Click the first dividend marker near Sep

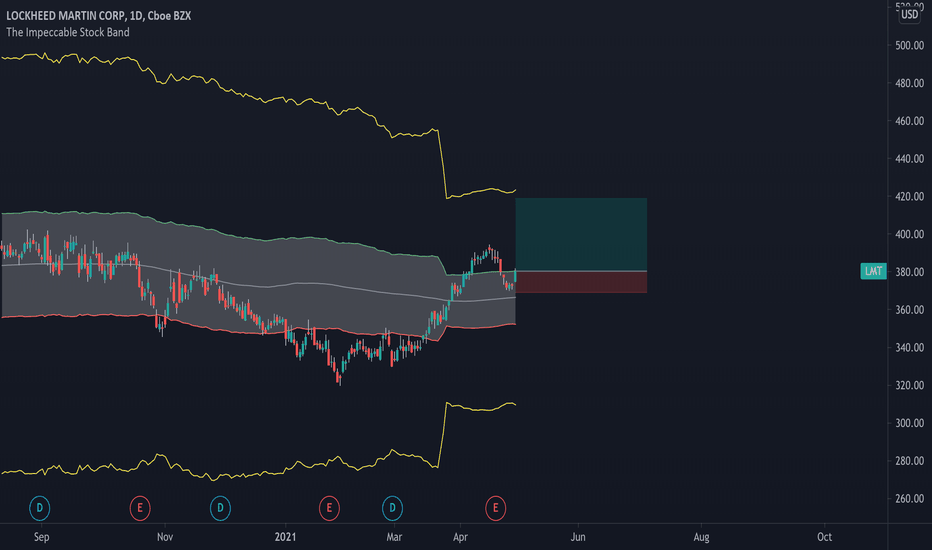coord(40,508)
